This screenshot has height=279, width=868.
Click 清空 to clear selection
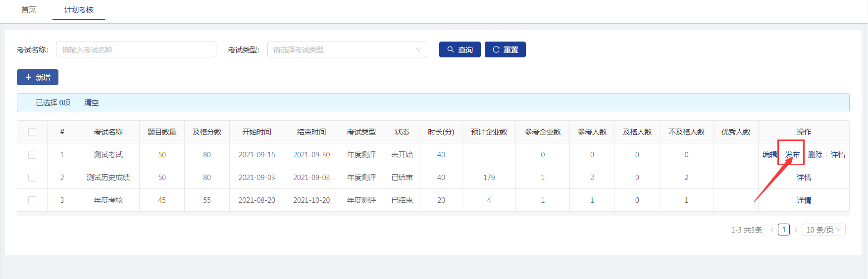click(91, 103)
